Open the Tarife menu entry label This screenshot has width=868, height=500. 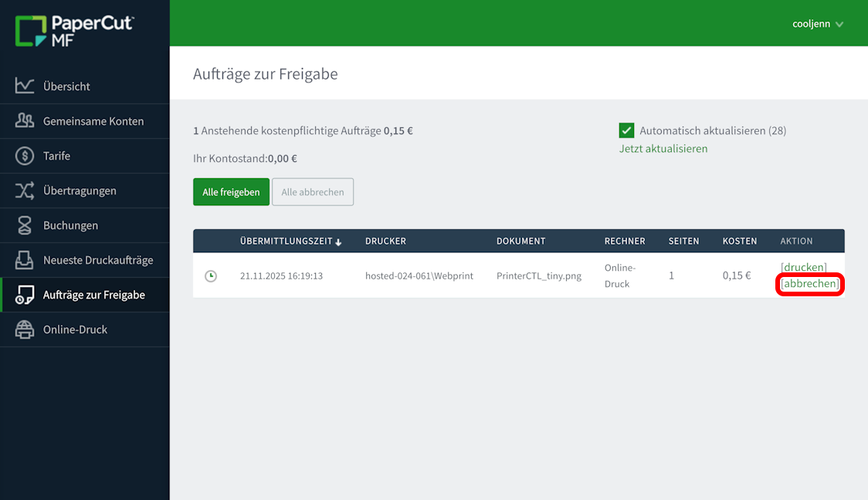pyautogui.click(x=56, y=156)
